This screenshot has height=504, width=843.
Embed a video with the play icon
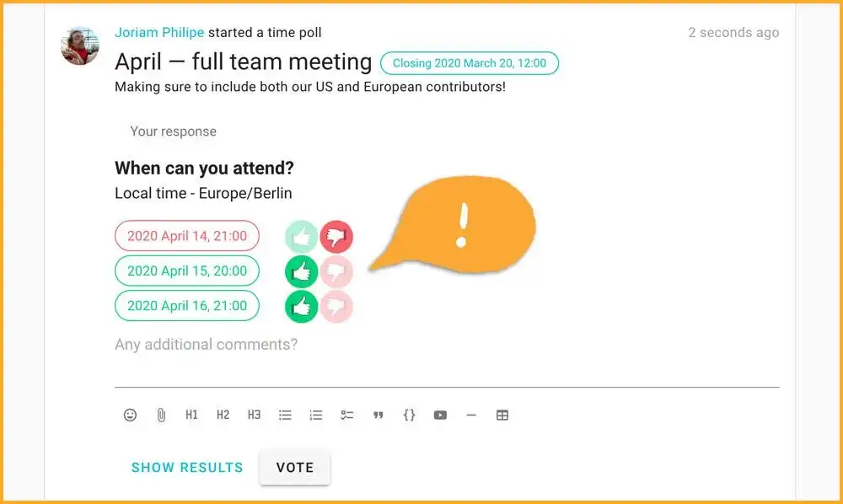pyautogui.click(x=440, y=415)
